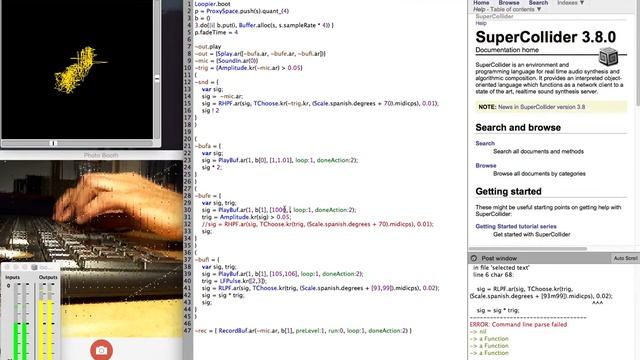Click the Post window circular icon
The image size is (640, 360).
473,258
